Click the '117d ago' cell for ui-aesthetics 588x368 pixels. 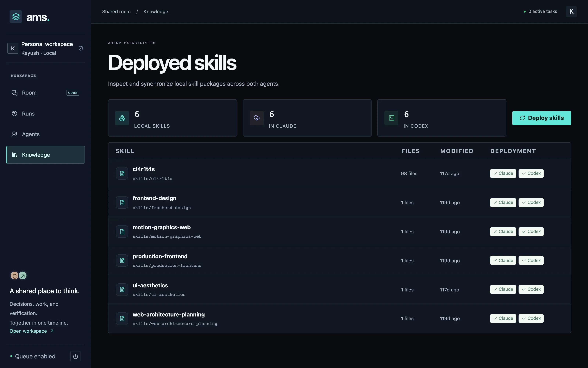(x=449, y=290)
